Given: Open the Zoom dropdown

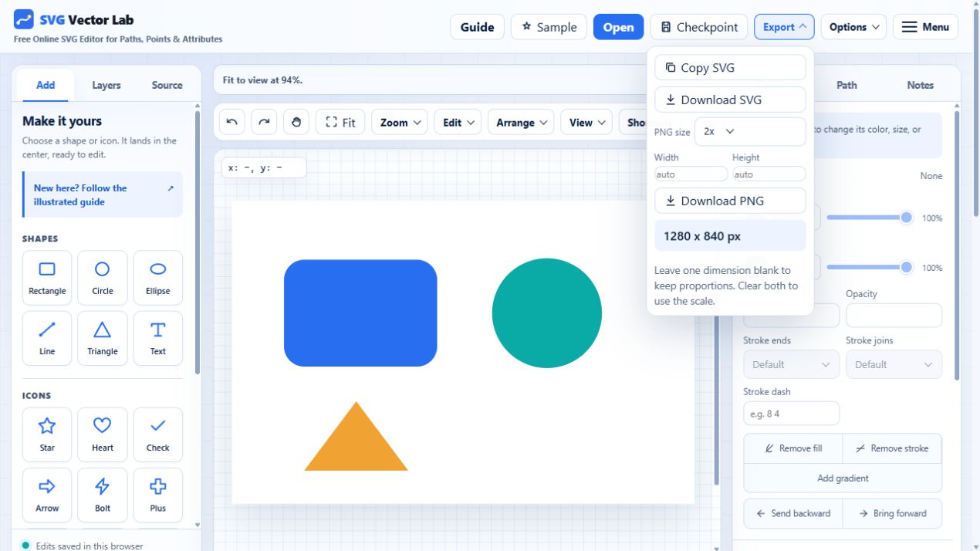Looking at the screenshot, I should (x=400, y=122).
